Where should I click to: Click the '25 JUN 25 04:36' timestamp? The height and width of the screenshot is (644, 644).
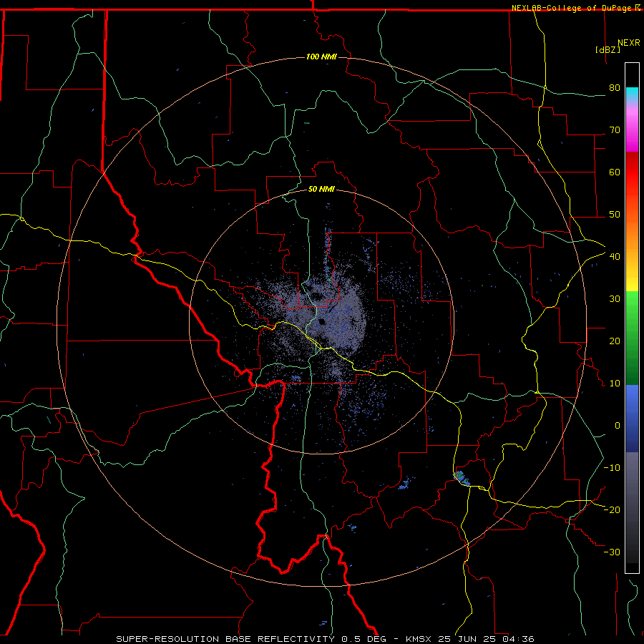[486, 639]
